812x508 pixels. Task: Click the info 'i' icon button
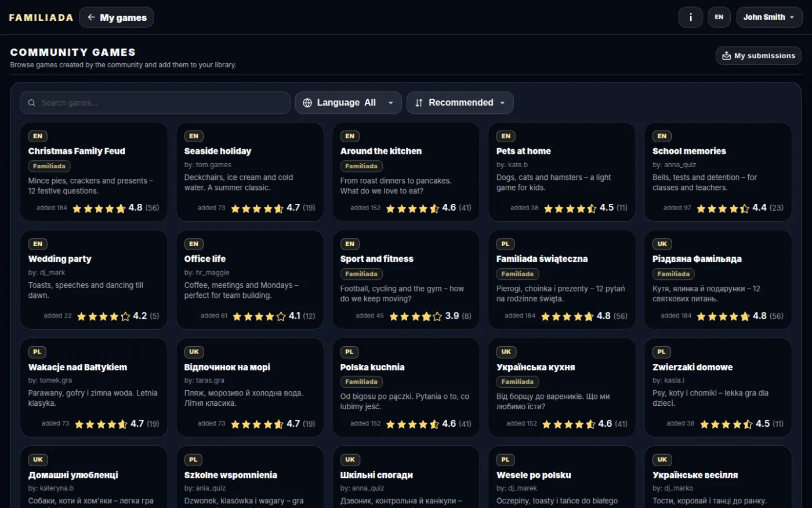(690, 17)
